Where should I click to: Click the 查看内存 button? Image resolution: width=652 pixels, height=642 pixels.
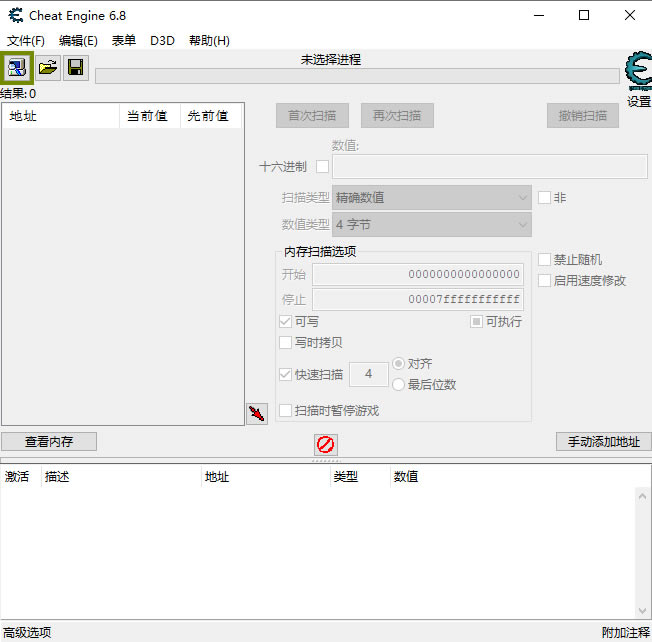(49, 441)
